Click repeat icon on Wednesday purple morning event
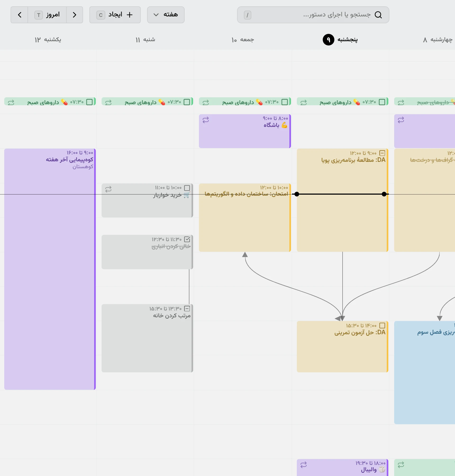The image size is (455, 476). coord(401,120)
